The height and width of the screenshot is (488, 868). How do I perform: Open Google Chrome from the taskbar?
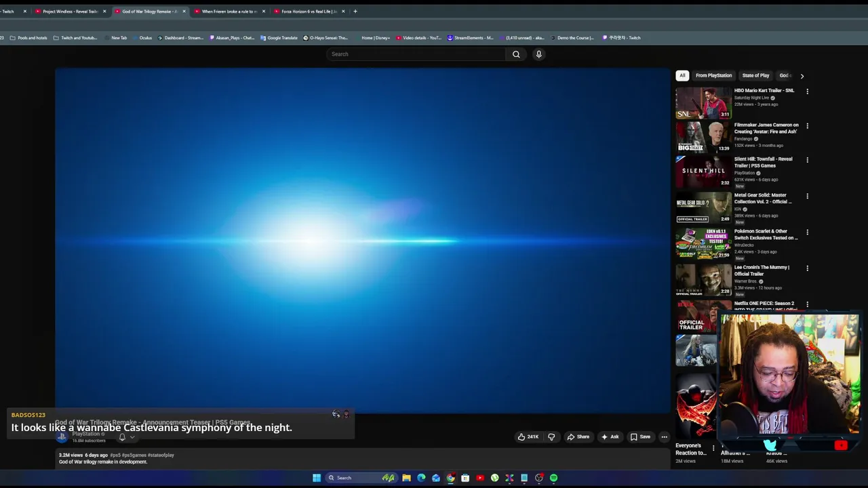tap(450, 478)
